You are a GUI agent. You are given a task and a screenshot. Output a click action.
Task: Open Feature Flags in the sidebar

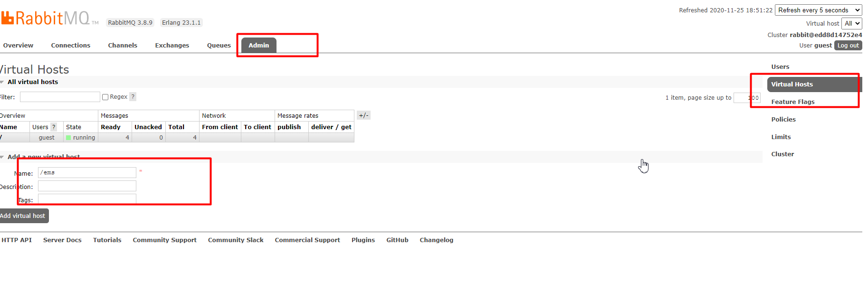point(793,102)
